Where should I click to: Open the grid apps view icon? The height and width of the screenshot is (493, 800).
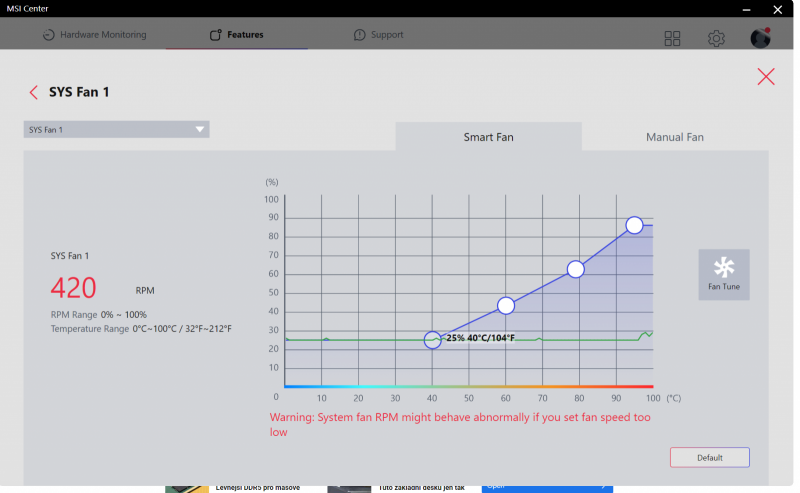point(672,38)
